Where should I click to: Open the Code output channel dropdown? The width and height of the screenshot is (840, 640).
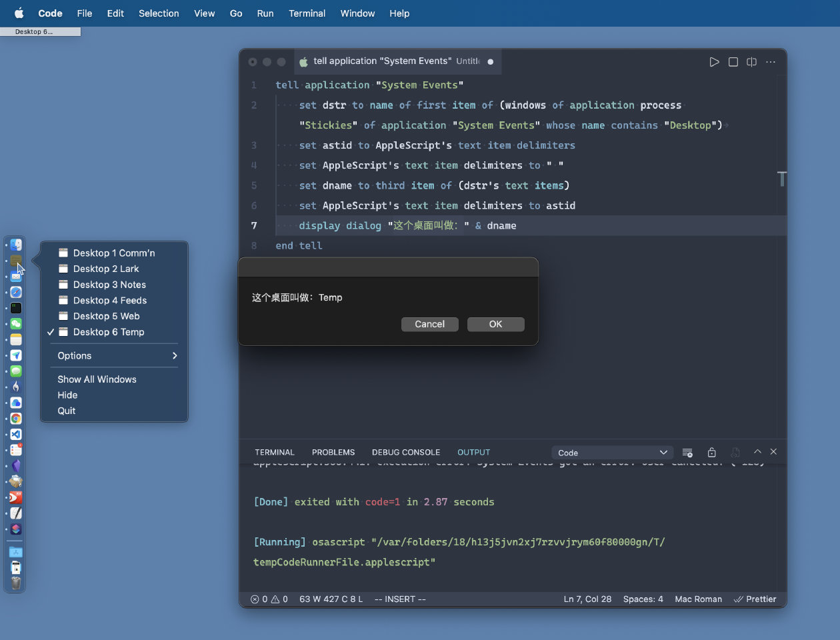[x=612, y=453]
